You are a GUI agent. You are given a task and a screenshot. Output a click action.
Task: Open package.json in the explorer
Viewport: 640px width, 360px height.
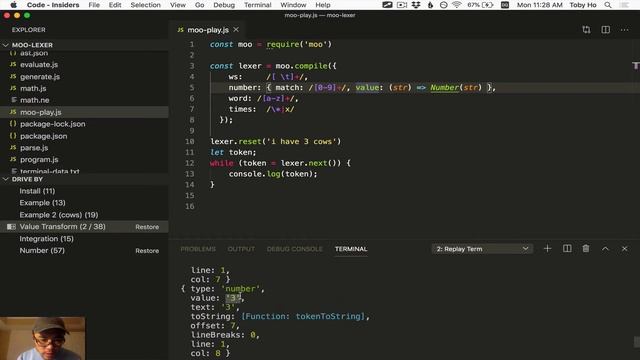(x=44, y=136)
